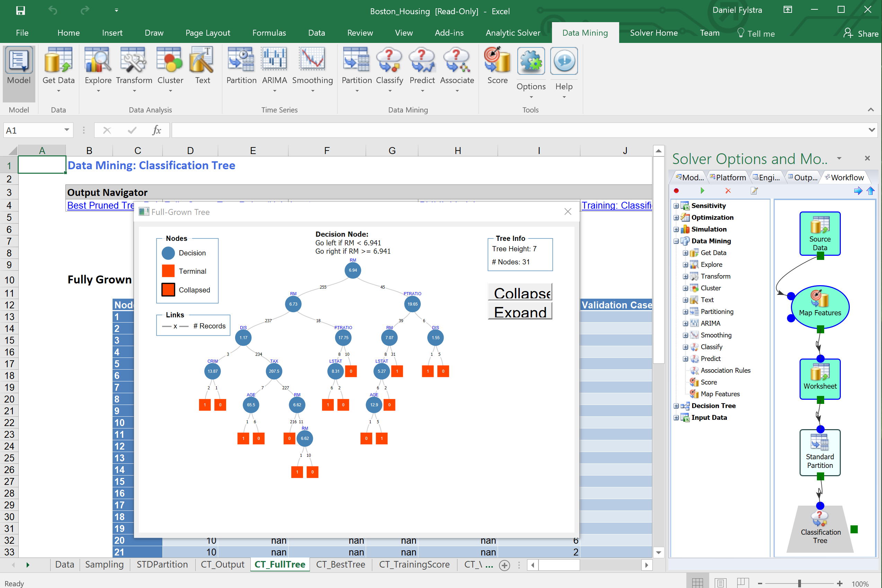Click the zoom slider handle

click(x=800, y=583)
